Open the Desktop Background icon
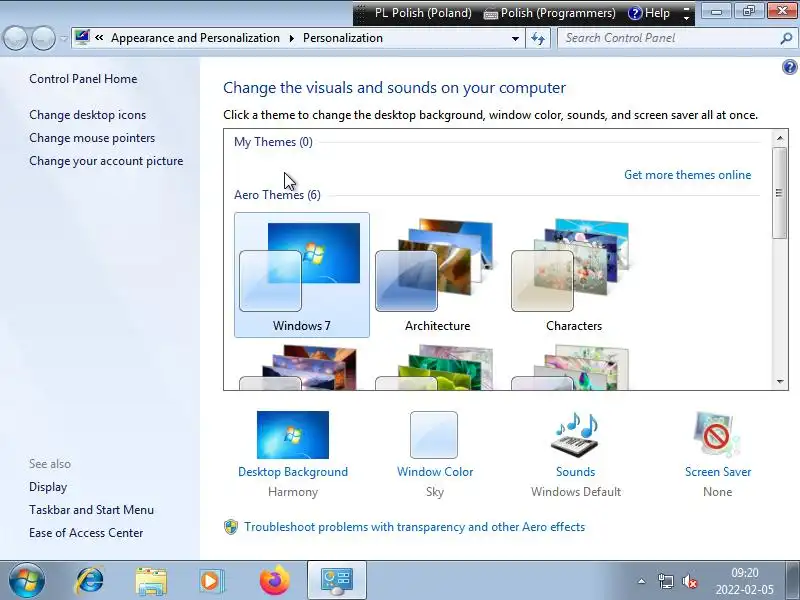This screenshot has width=800, height=600. 293,435
